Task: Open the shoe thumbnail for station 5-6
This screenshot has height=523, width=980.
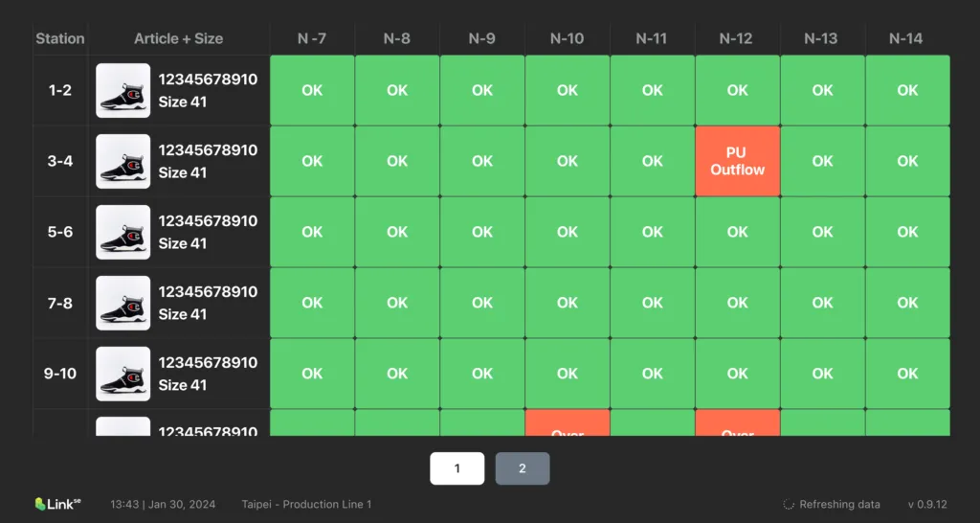Action: tap(123, 232)
